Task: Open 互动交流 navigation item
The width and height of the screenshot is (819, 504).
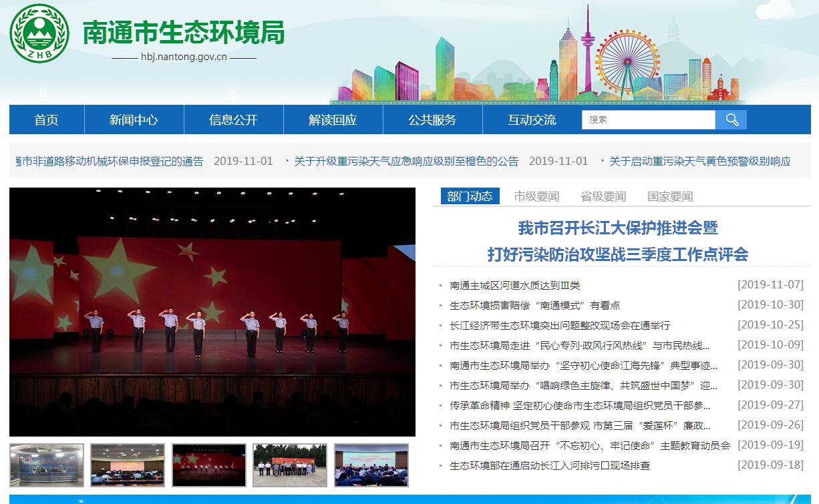Action: 532,120
